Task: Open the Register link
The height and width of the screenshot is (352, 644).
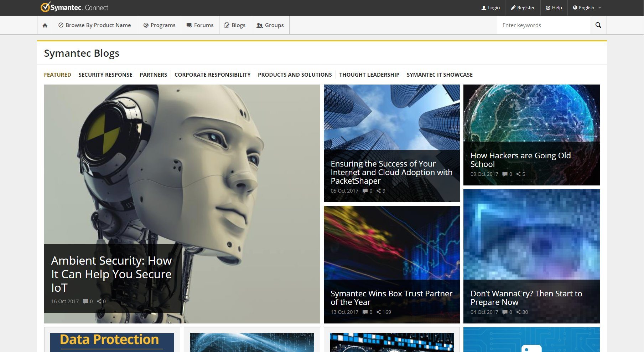Action: (x=523, y=7)
